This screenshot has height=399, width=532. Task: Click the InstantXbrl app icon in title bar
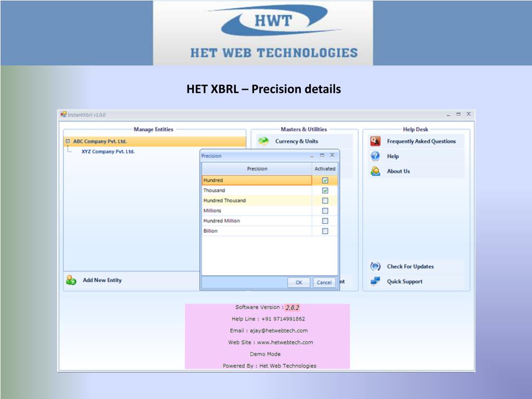click(63, 114)
